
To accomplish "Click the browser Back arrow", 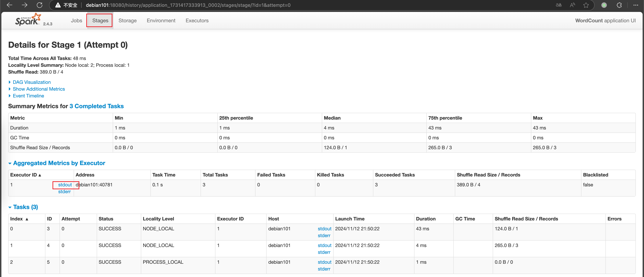I will pos(10,5).
